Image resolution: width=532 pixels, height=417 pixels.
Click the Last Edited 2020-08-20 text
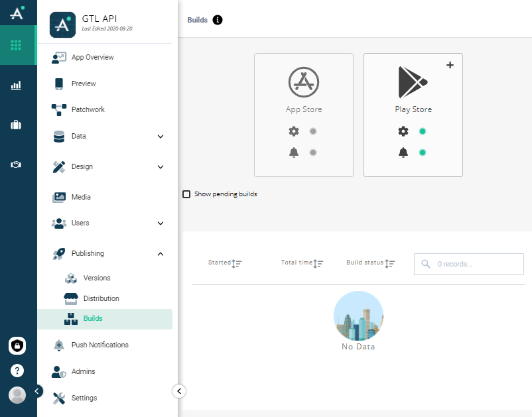click(107, 29)
